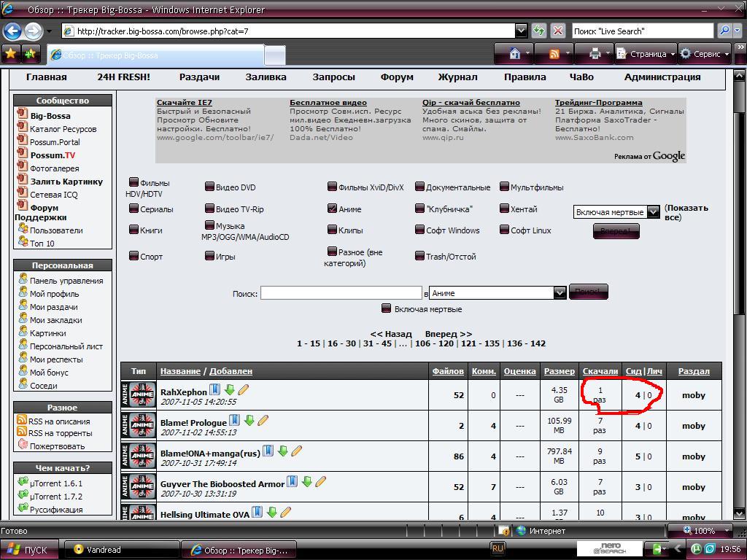Open the Правила menu item
The width and height of the screenshot is (747, 560).
tap(525, 77)
